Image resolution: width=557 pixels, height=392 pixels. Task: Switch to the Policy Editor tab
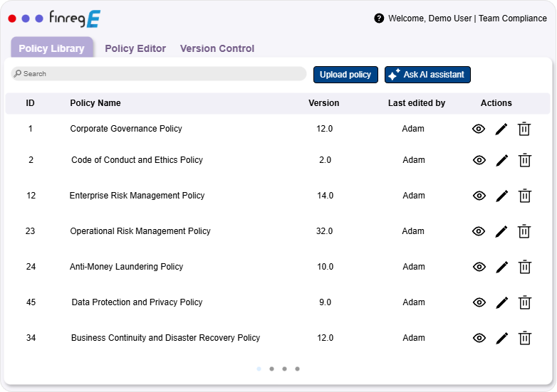pos(135,48)
